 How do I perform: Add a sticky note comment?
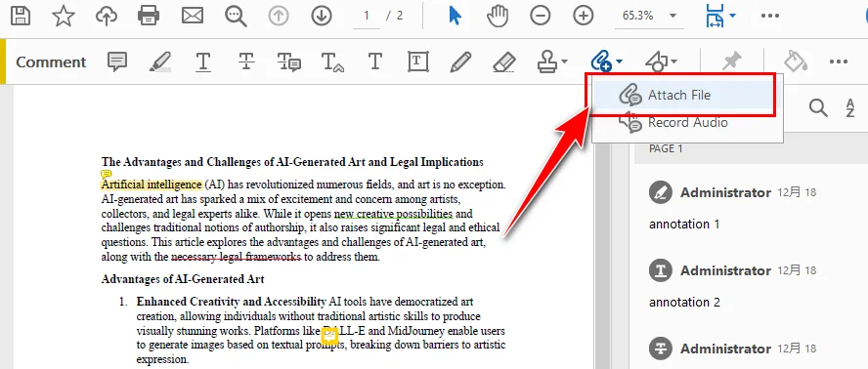pyautogui.click(x=116, y=61)
